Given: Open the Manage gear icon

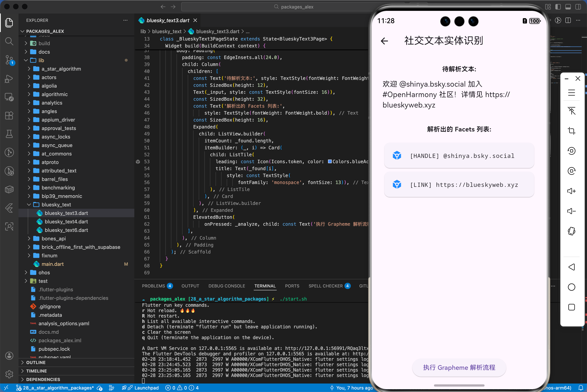Looking at the screenshot, I should tap(9, 374).
